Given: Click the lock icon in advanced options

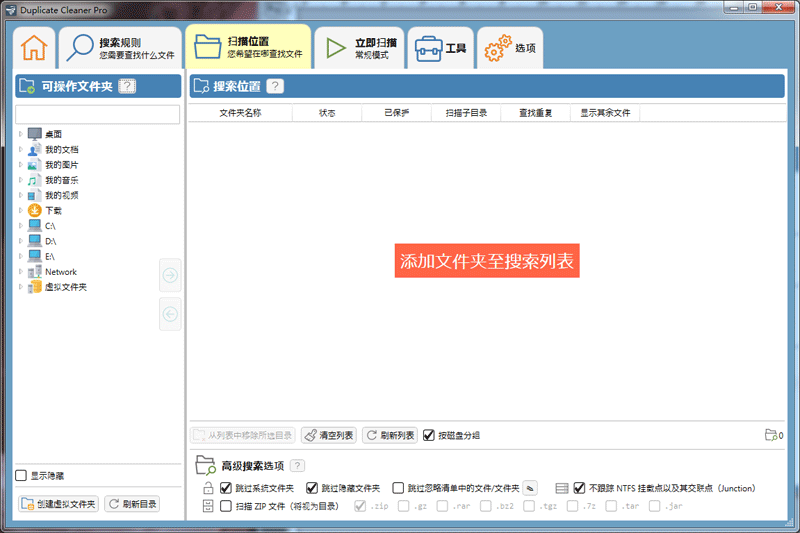Looking at the screenshot, I should pyautogui.click(x=208, y=488).
